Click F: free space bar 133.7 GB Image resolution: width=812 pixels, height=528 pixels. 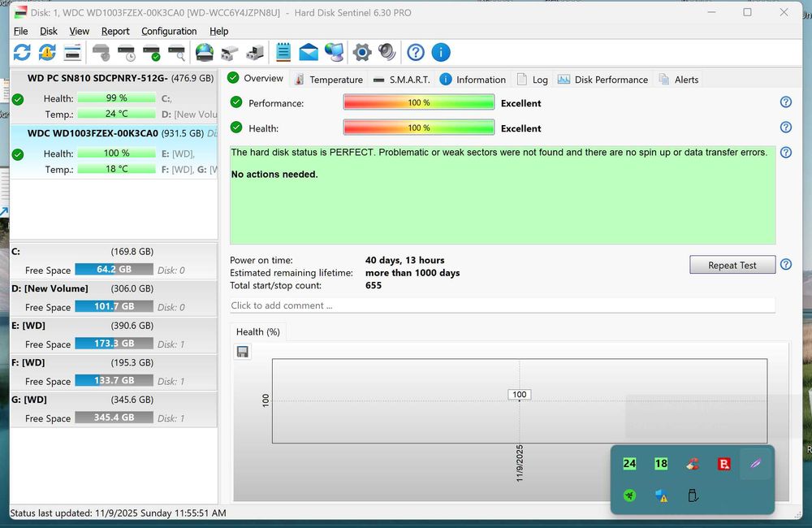click(x=114, y=380)
